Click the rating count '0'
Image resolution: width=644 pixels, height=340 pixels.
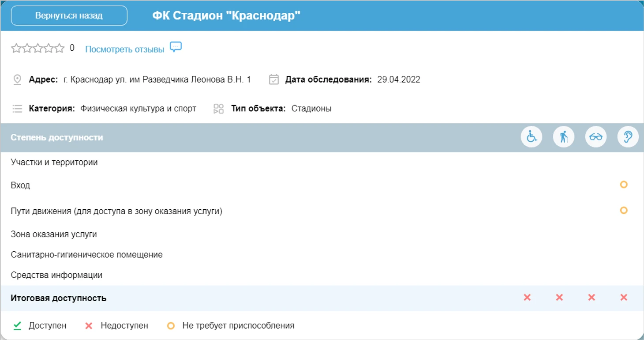pyautogui.click(x=72, y=48)
